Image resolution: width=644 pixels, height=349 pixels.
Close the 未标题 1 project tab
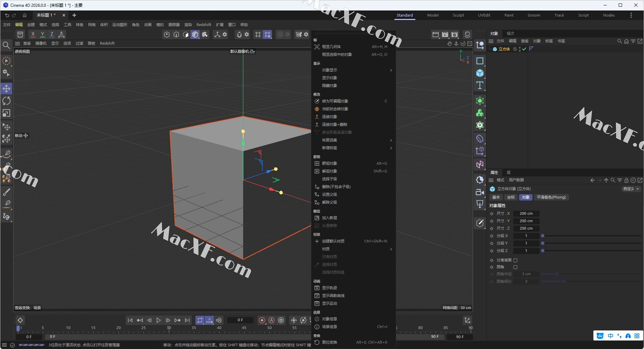coord(63,15)
